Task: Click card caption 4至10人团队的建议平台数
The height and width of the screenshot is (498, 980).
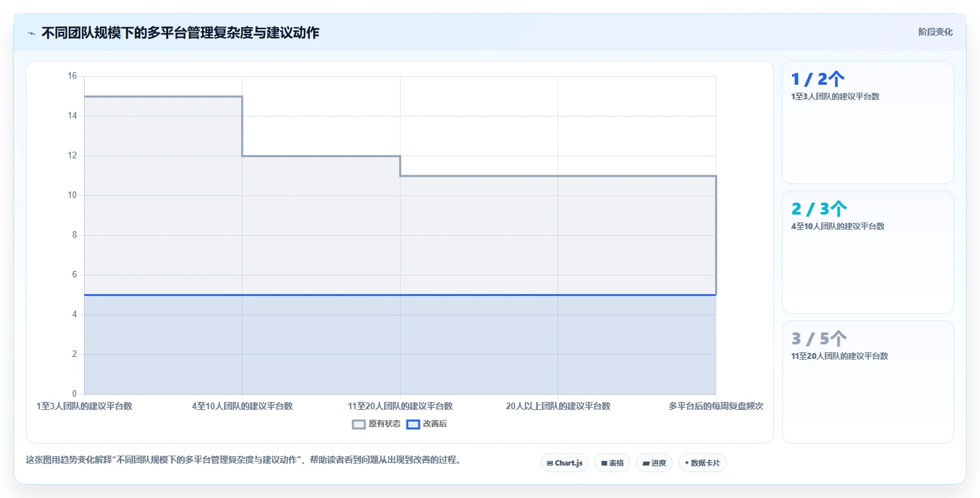Action: click(838, 226)
